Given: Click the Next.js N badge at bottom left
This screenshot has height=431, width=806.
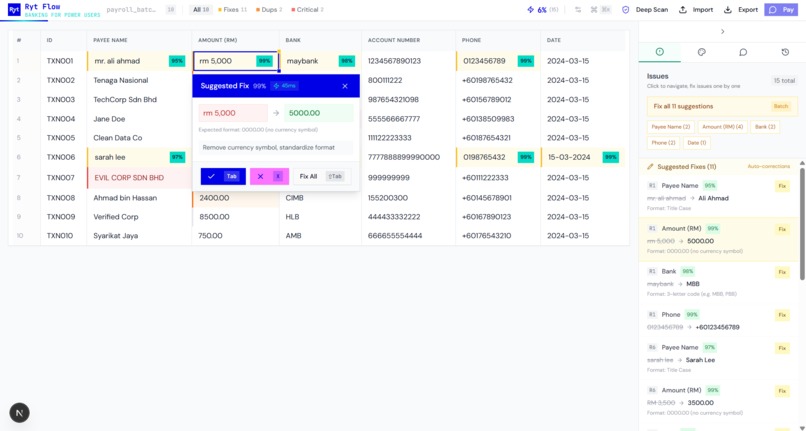Looking at the screenshot, I should (x=20, y=412).
